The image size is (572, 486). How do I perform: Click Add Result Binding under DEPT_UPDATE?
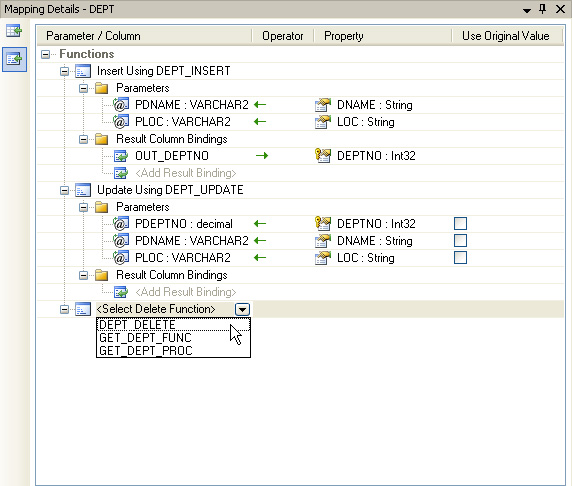coord(186,292)
